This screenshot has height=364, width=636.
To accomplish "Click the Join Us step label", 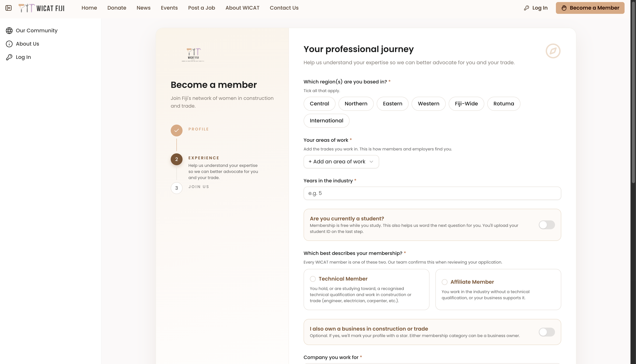I will tap(199, 187).
